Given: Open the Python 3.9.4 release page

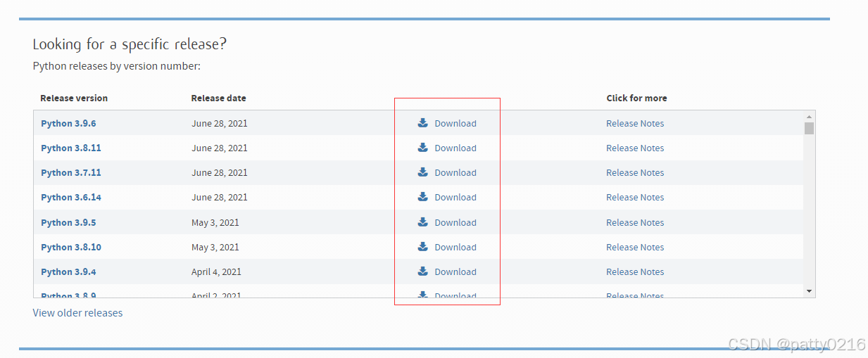Looking at the screenshot, I should [x=68, y=271].
